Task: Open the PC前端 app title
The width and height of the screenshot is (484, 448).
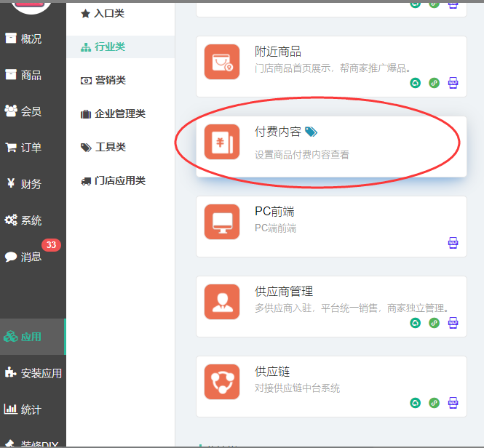Action: click(274, 212)
